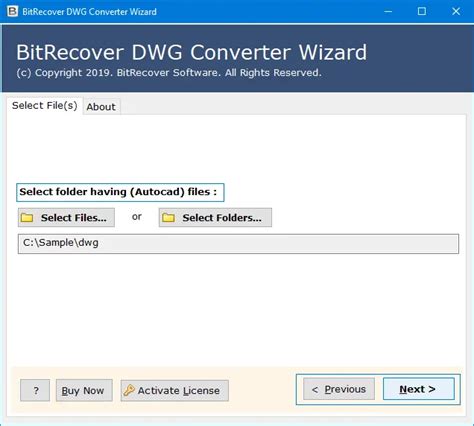Click the folder icon on Select Files
This screenshot has height=426, width=474.
click(27, 218)
